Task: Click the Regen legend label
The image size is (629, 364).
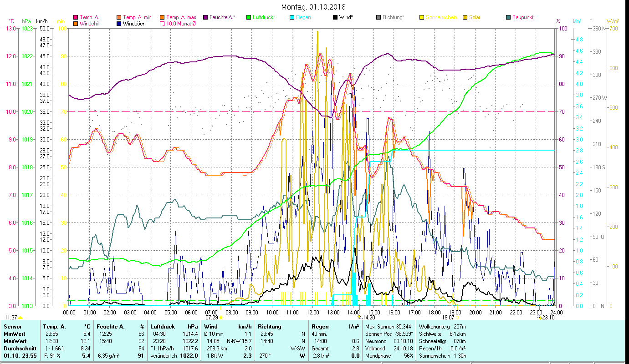Action: (x=303, y=17)
